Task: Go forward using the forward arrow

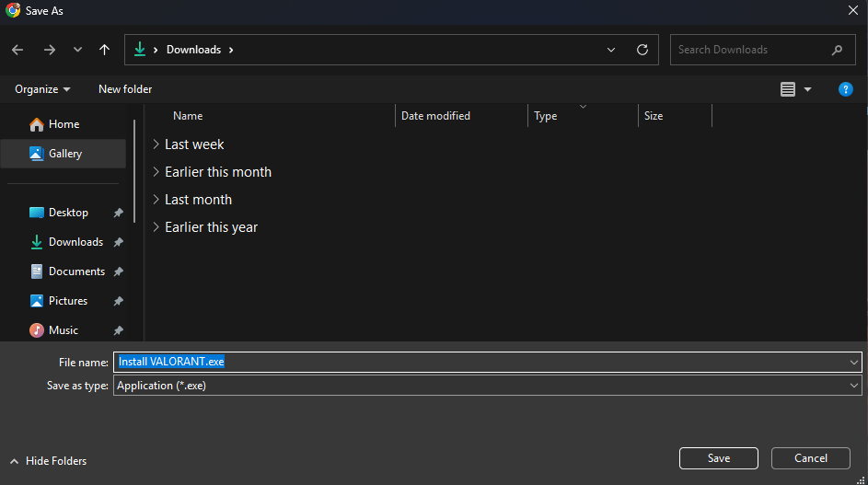Action: click(50, 50)
